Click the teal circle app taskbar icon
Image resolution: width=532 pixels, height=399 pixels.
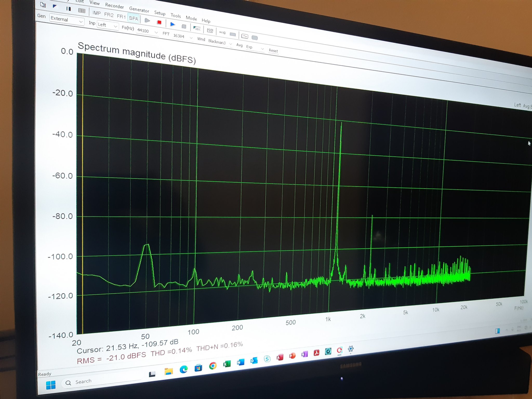coord(328,351)
